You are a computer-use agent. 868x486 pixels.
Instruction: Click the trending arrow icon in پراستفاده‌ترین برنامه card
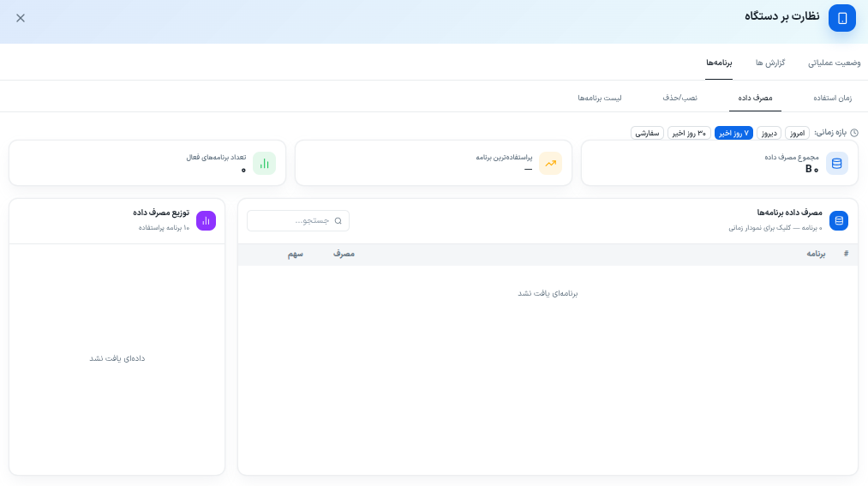550,164
